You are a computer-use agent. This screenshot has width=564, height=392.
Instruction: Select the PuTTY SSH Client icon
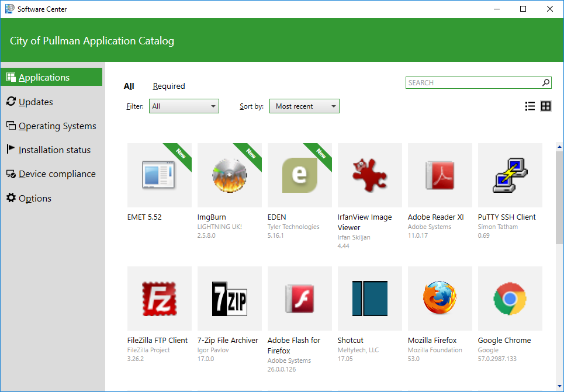510,175
